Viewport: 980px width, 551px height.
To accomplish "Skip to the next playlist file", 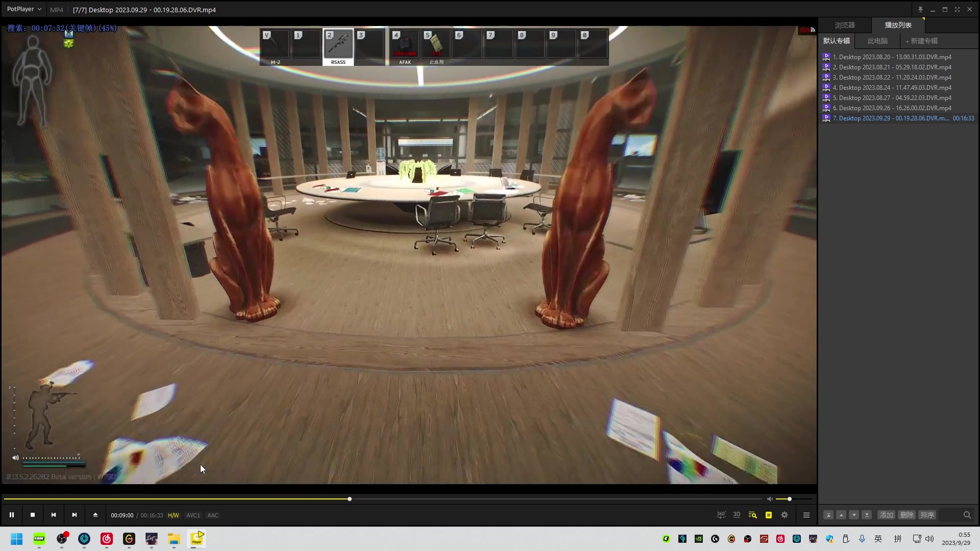I will point(75,515).
